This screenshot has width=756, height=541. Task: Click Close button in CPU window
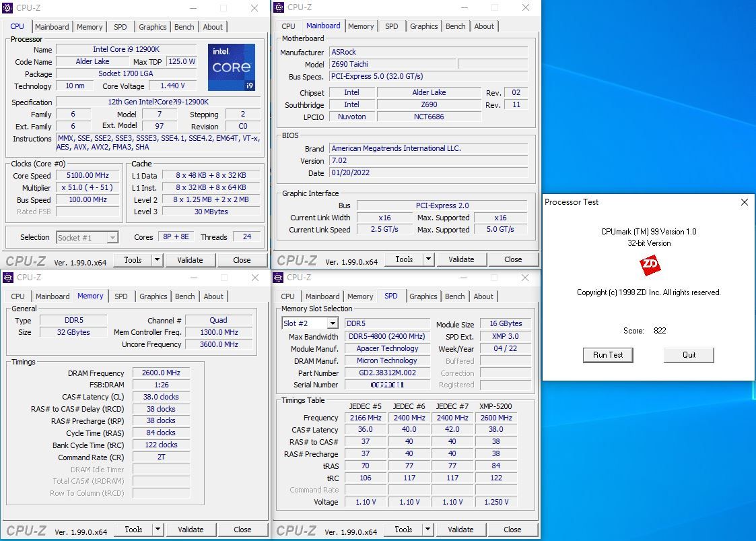[242, 260]
